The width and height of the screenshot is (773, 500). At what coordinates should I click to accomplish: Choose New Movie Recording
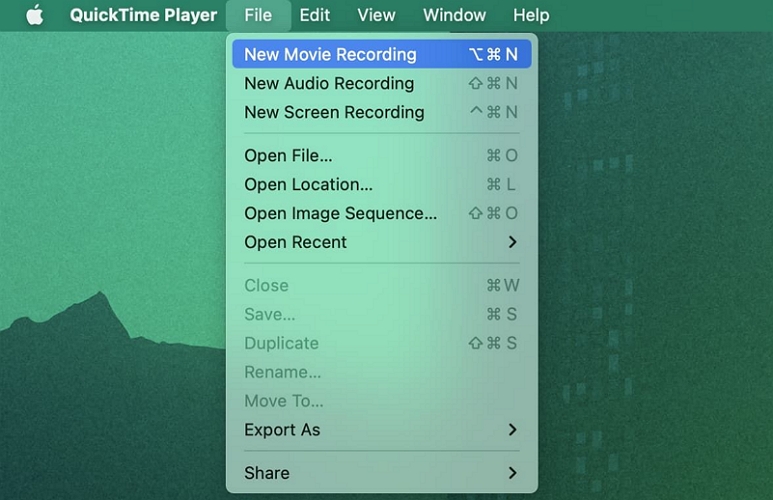click(x=382, y=54)
